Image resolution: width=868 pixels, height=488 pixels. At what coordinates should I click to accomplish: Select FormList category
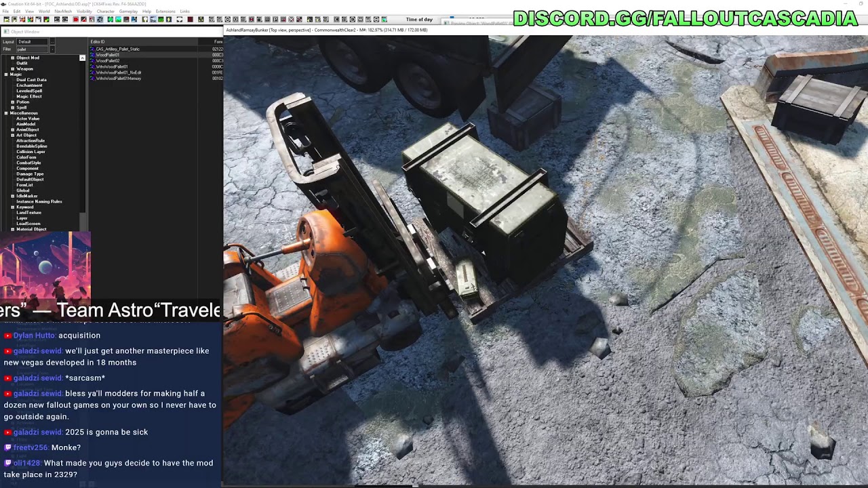coord(24,185)
